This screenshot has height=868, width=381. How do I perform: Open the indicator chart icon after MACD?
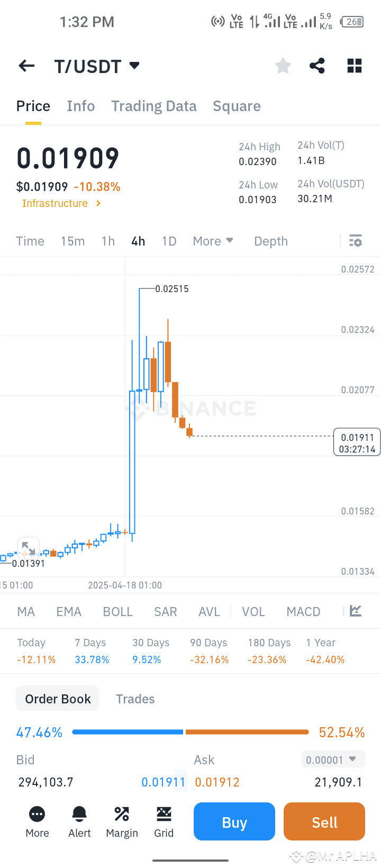click(x=356, y=611)
